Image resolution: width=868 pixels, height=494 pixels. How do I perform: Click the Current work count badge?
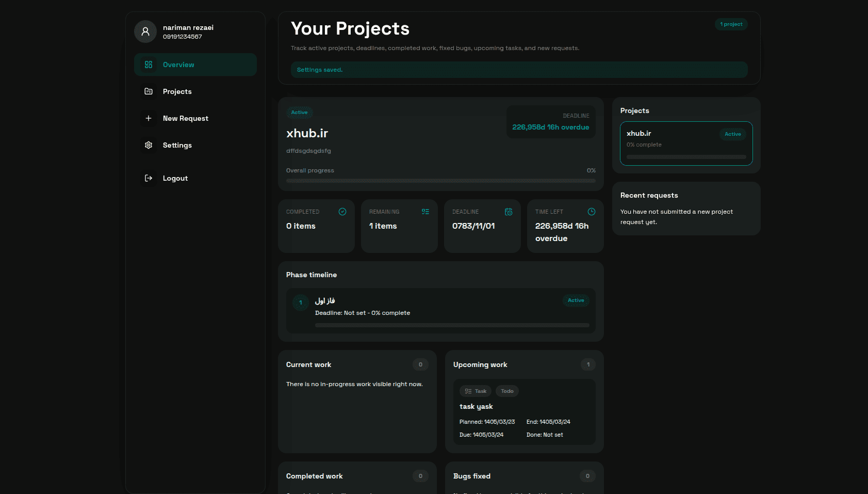pos(420,364)
